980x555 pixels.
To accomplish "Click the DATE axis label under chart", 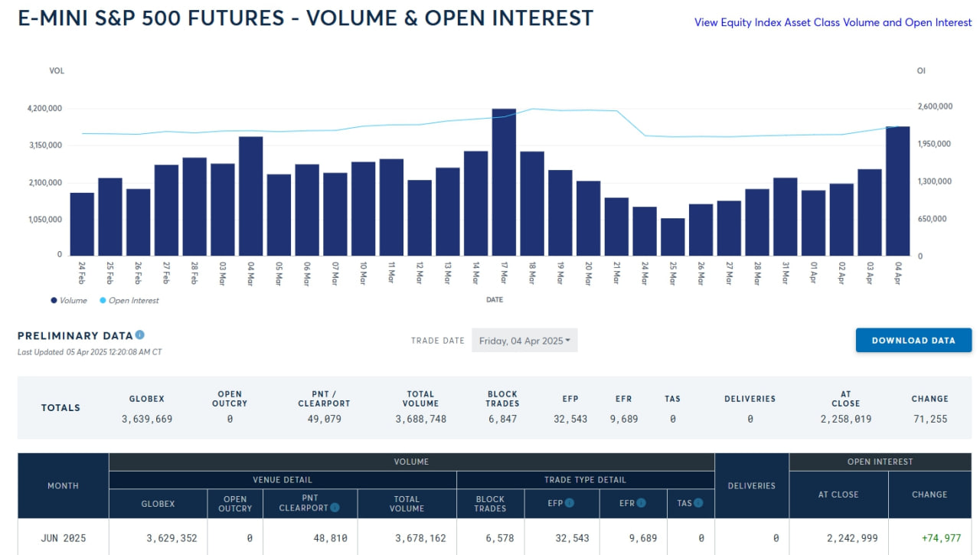I will [x=495, y=299].
